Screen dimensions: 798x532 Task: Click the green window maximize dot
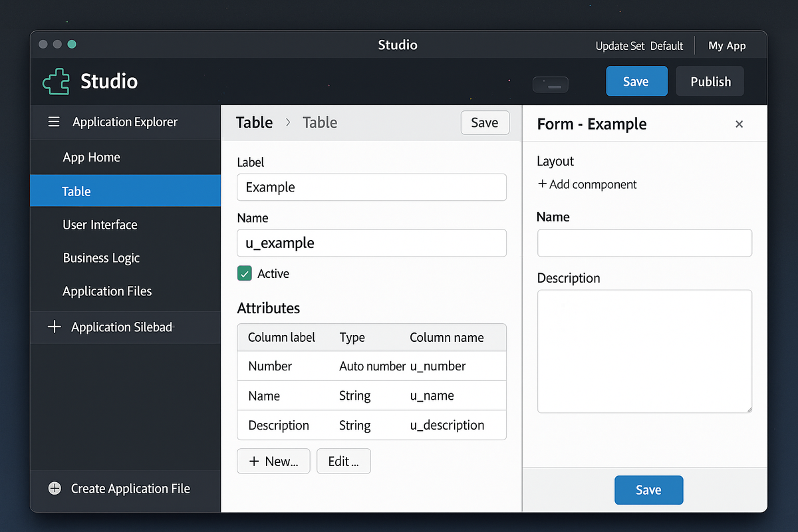click(x=72, y=44)
